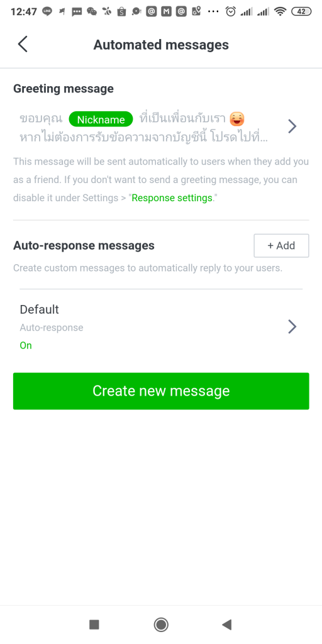Tap the Android home circle button
Image resolution: width=322 pixels, height=644 pixels.
(x=161, y=625)
